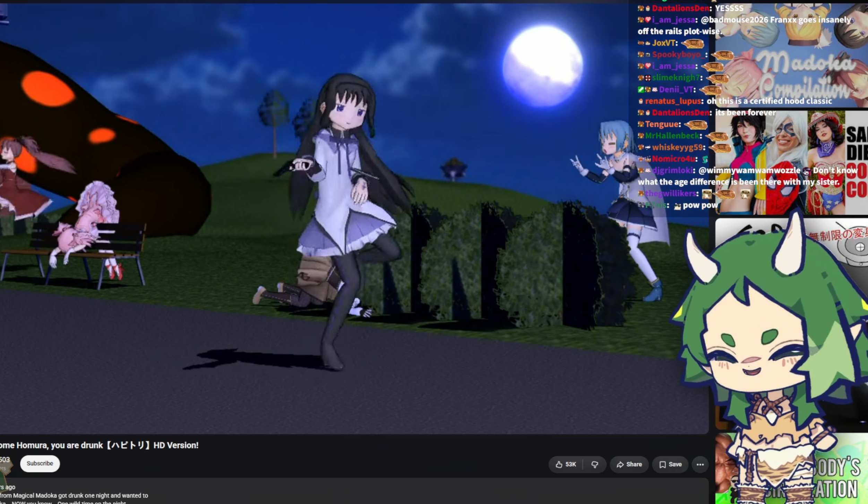Click DantalionsDen's name beside 'YESSSS'
Viewport: 868px width, 504px height.
pyautogui.click(x=680, y=8)
